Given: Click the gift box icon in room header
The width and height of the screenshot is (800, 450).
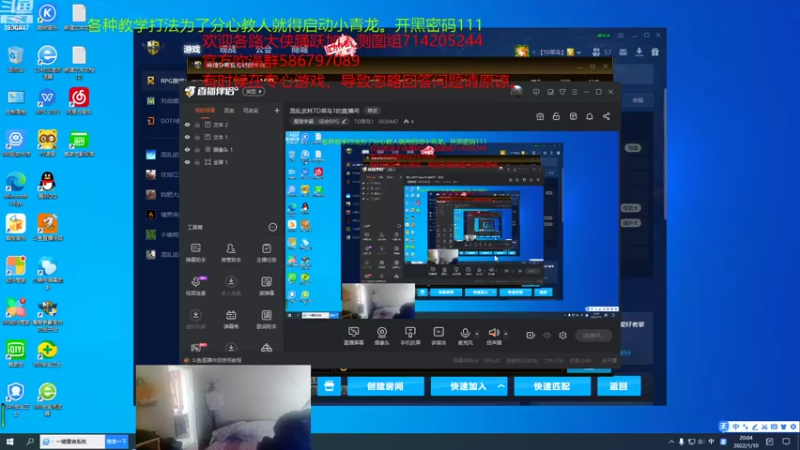Looking at the screenshot, I should click(540, 116).
